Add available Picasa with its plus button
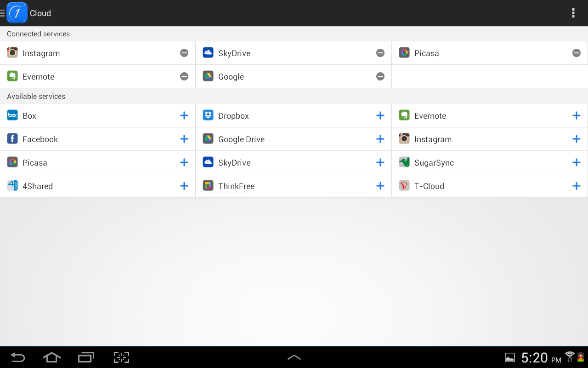Screen dimensions: 588x368 [184, 162]
